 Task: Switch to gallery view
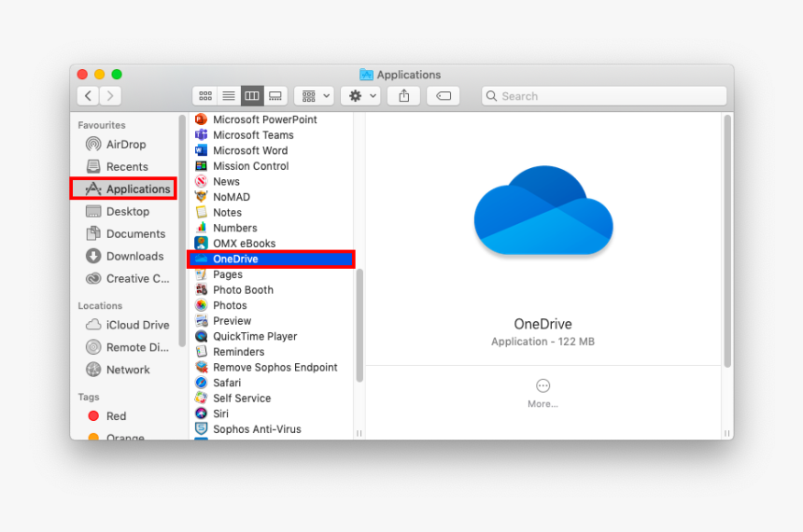point(275,96)
